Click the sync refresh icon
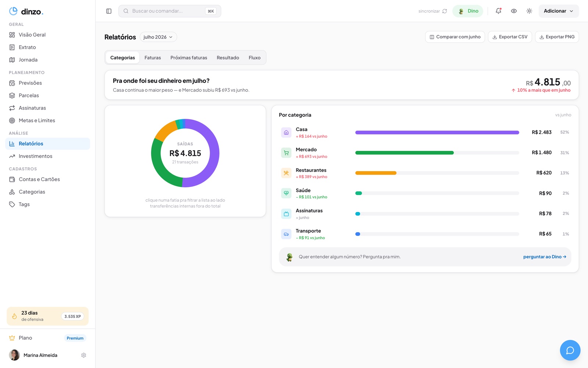Image resolution: width=588 pixels, height=368 pixels. coord(445,11)
